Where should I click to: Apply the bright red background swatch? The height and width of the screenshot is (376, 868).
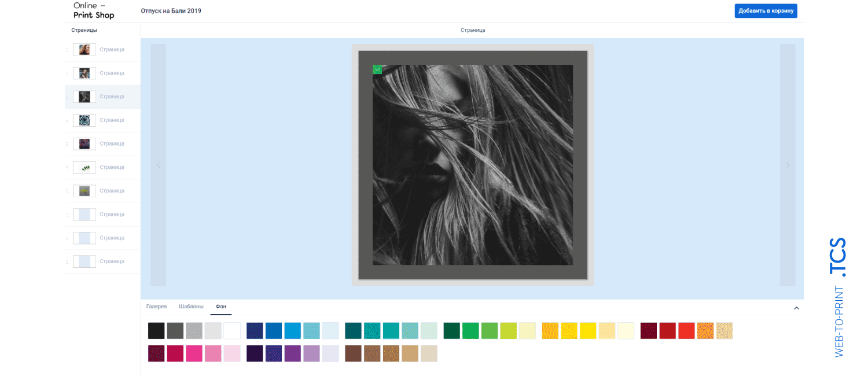pyautogui.click(x=686, y=331)
